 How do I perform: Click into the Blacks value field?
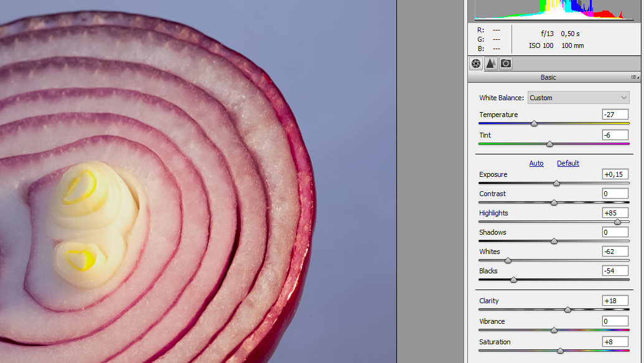pos(615,271)
